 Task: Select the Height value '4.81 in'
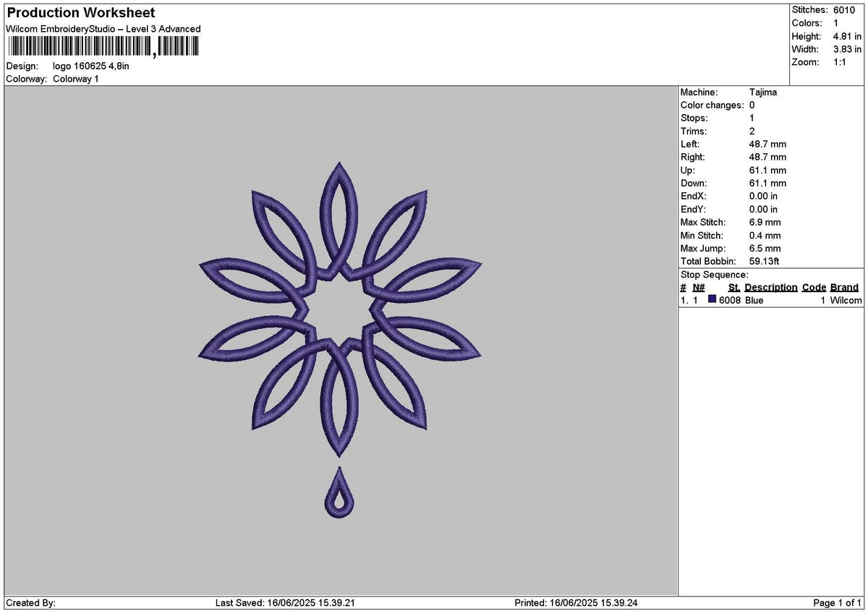pyautogui.click(x=848, y=36)
